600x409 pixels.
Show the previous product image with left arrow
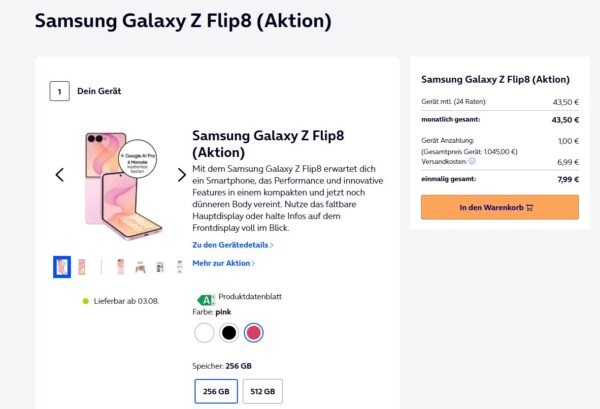coord(59,175)
